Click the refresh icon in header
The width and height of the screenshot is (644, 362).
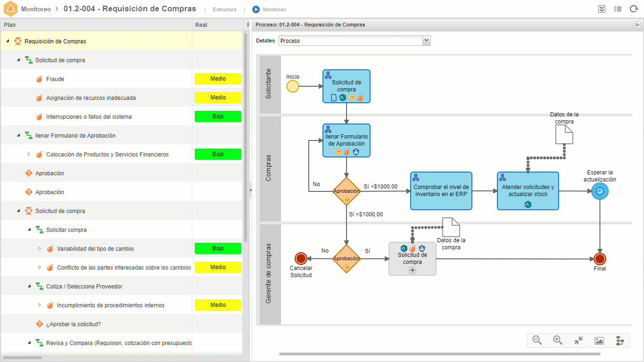tap(634, 9)
